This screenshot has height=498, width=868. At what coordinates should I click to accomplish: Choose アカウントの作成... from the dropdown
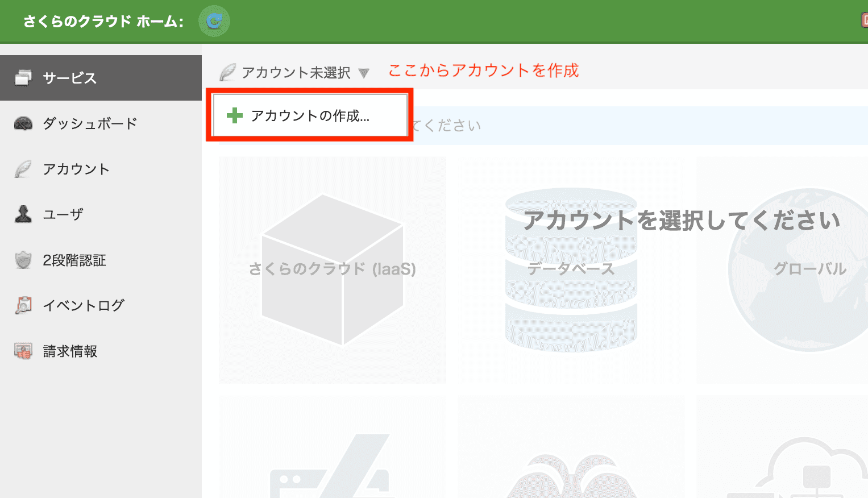coord(310,115)
